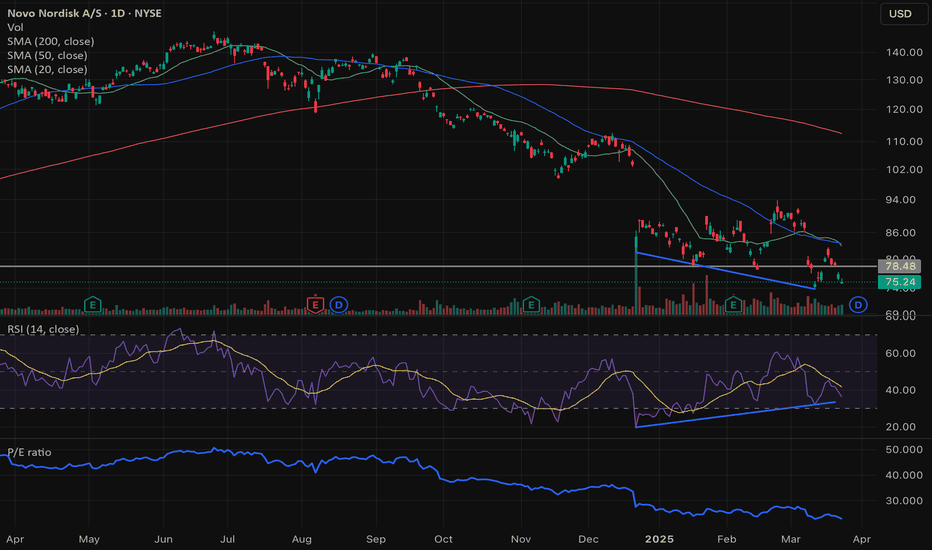The image size is (932, 550).
Task: Click the Aug label on time axis
Action: (x=302, y=539)
